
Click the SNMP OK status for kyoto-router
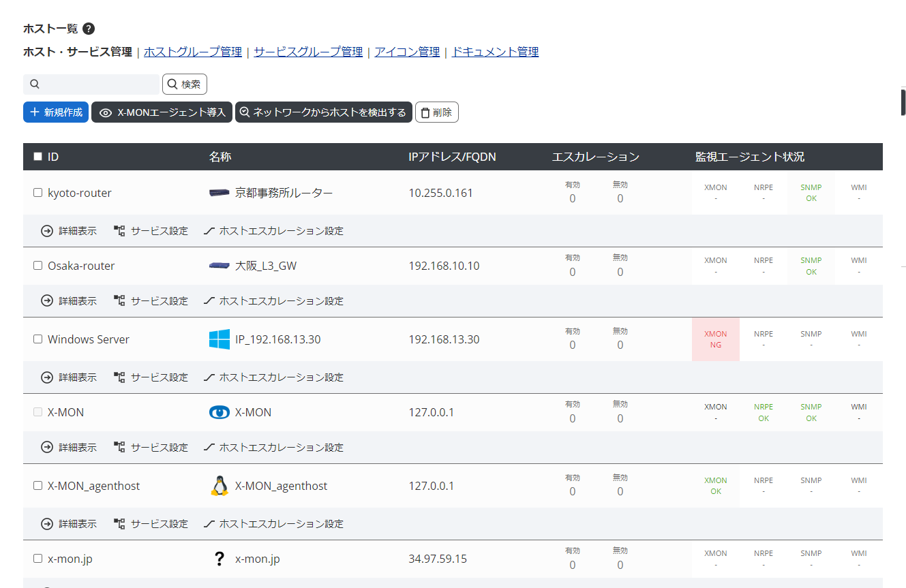pyautogui.click(x=811, y=193)
